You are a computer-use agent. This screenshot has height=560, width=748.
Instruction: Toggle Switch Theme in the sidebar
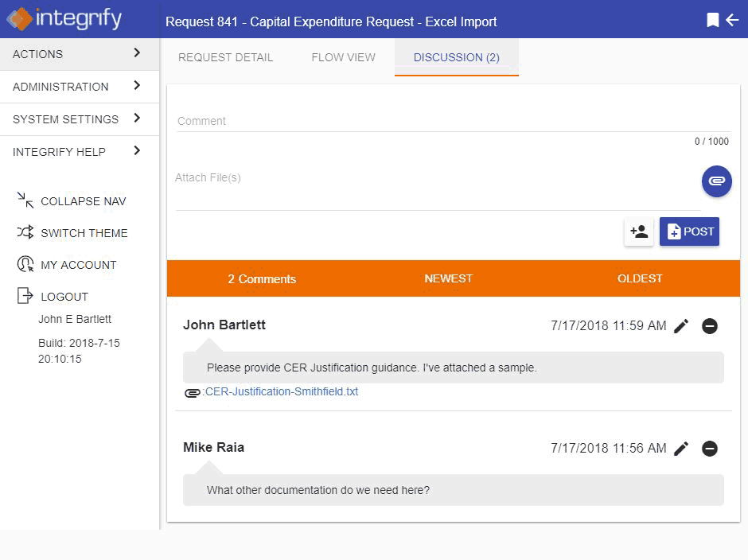pyautogui.click(x=84, y=232)
